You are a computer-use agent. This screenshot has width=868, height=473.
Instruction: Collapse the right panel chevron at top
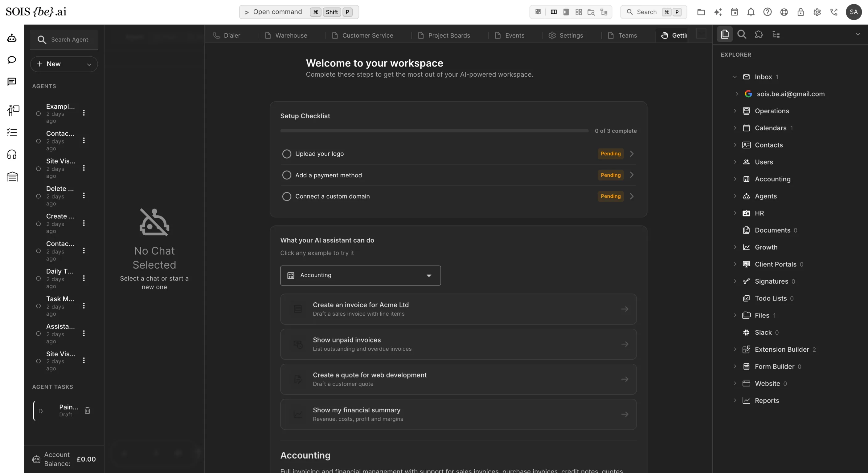point(858,34)
